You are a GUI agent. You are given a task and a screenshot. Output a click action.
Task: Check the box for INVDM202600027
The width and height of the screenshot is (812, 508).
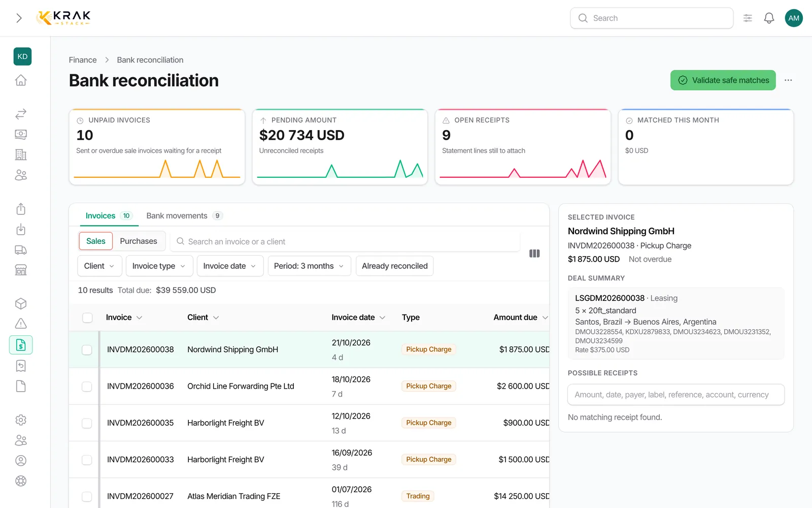pyautogui.click(x=87, y=496)
